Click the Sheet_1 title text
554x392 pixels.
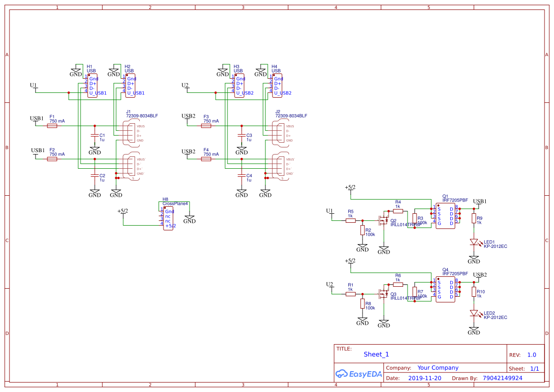376,354
